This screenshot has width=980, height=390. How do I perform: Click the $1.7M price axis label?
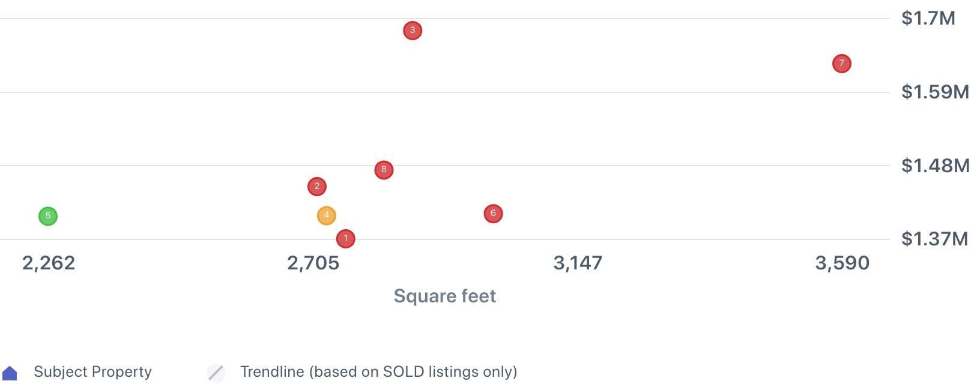pyautogui.click(x=928, y=19)
